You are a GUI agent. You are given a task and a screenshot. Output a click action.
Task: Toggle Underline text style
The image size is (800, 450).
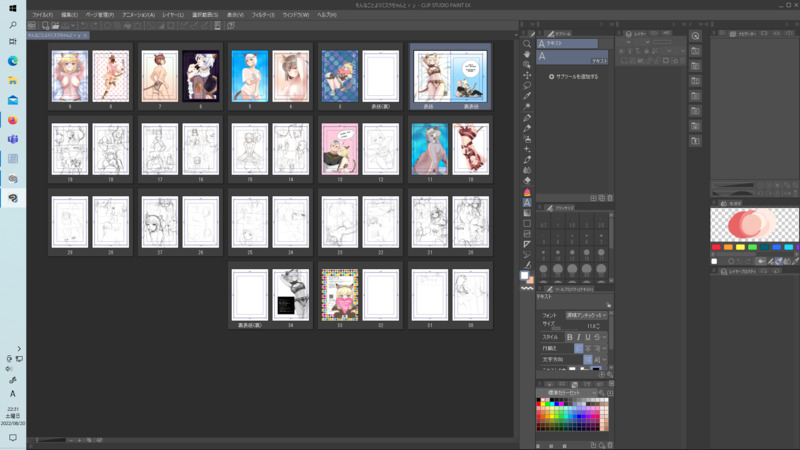588,337
